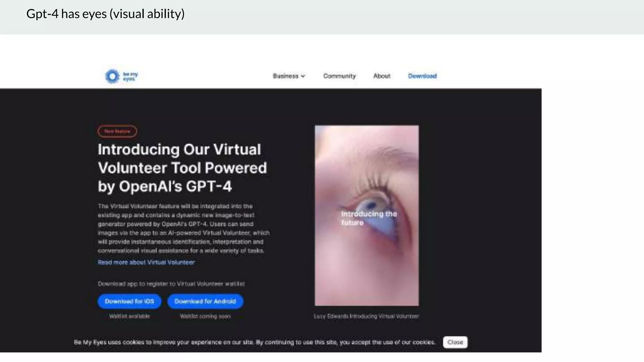Click the Virtual Volunteer description paragraph
This screenshot has width=644, height=362.
[x=184, y=228]
